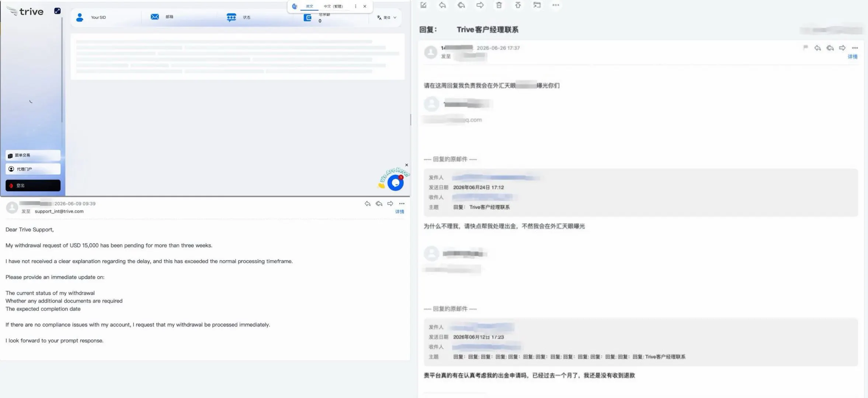868x398 pixels.
Task: Delete the email with the trash icon
Action: pyautogui.click(x=499, y=5)
